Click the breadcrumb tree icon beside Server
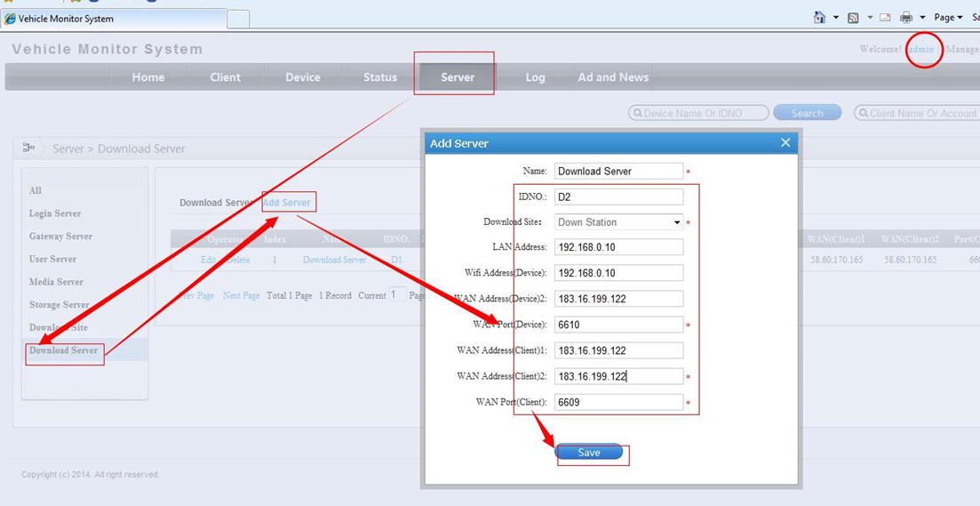The image size is (980, 506). [x=28, y=149]
